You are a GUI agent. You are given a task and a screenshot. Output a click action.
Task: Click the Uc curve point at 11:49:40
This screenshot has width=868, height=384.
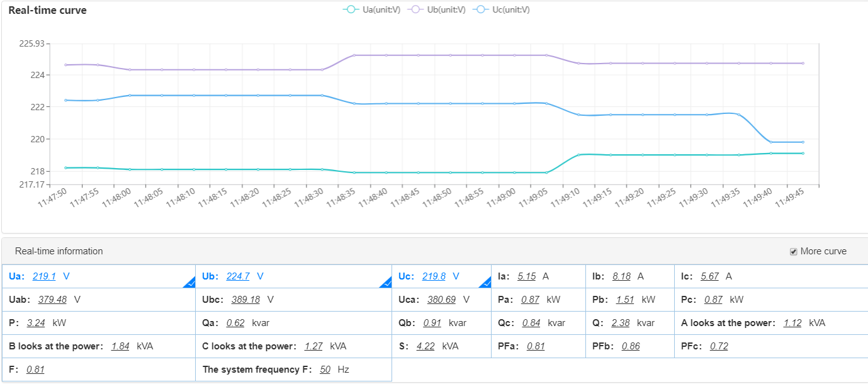tap(771, 142)
